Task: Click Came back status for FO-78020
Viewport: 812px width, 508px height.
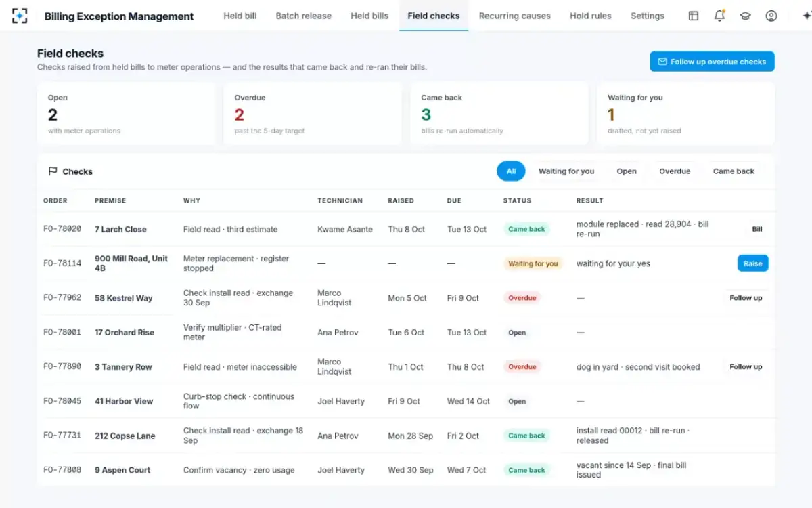Action: pyautogui.click(x=526, y=229)
